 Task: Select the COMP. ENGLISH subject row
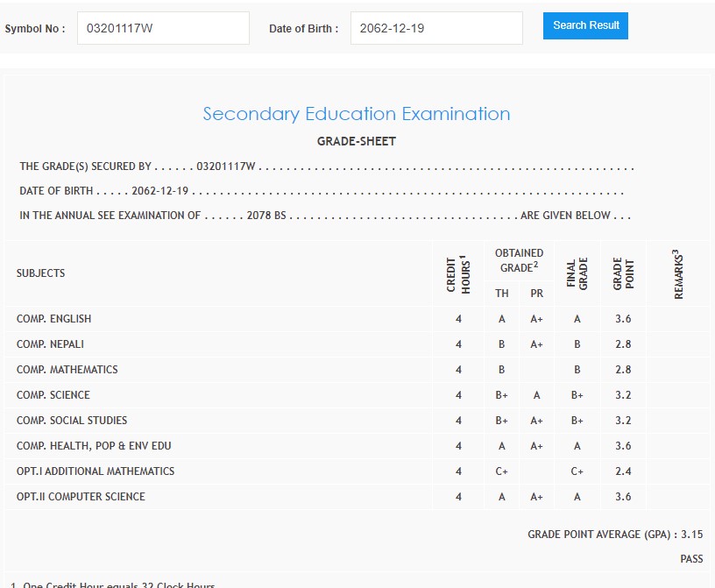pos(54,319)
